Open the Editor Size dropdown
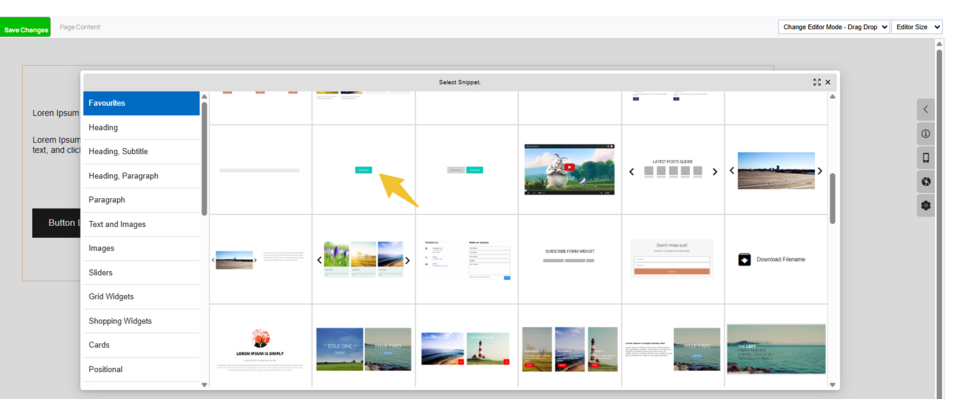 917,27
